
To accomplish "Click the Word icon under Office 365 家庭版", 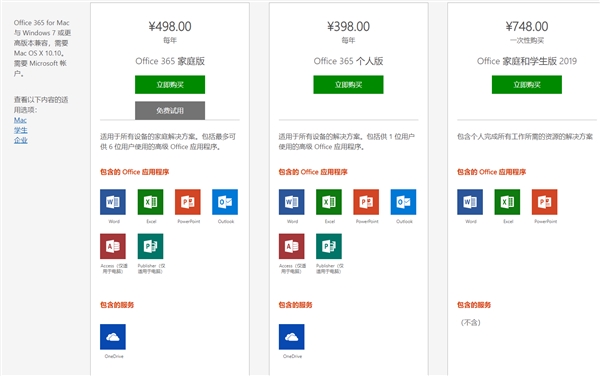I will [113, 202].
